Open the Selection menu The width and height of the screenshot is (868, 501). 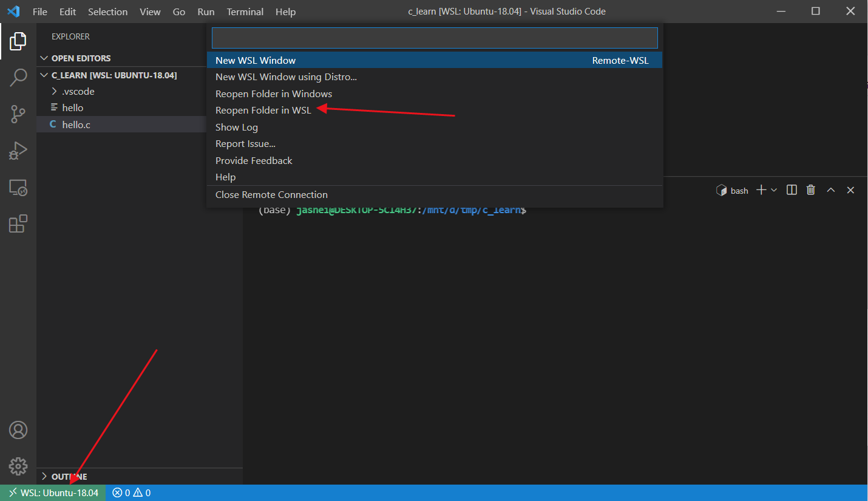(107, 12)
